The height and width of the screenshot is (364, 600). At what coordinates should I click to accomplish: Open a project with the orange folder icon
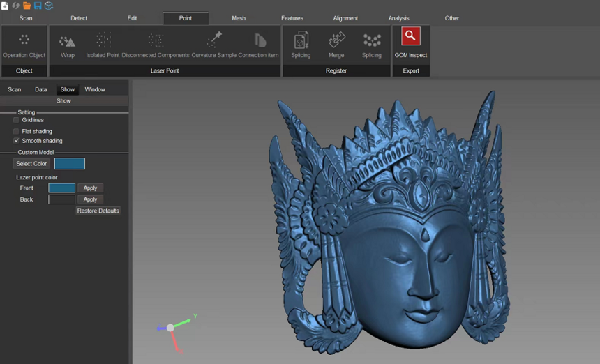click(27, 6)
